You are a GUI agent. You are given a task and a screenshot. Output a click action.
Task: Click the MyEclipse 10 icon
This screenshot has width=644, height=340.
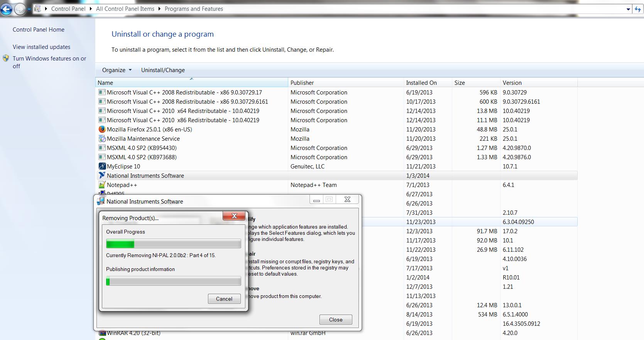102,167
